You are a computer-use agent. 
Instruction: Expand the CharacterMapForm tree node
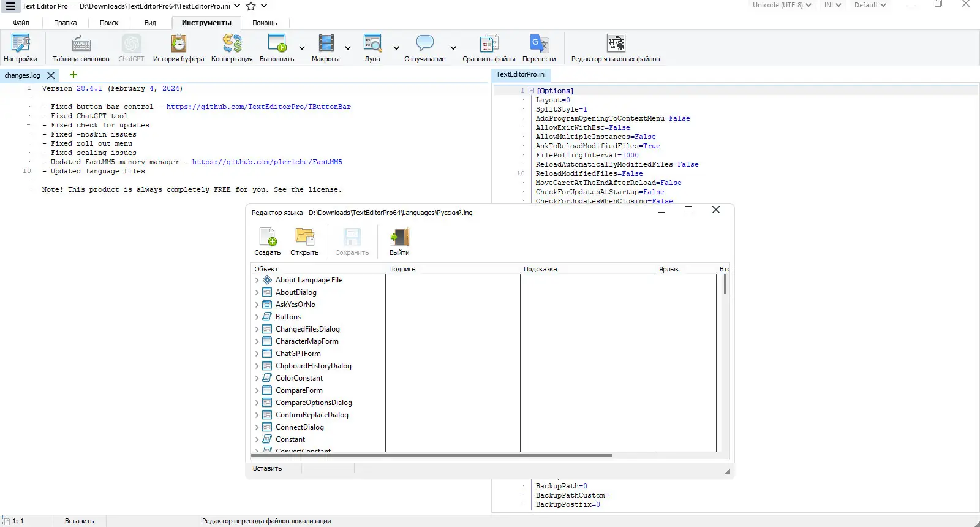pos(257,341)
